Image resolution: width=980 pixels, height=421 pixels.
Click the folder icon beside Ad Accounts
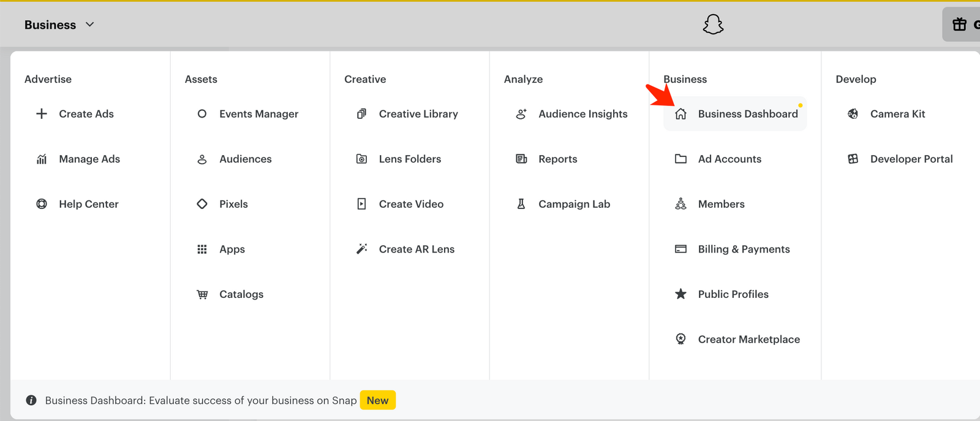(x=681, y=159)
